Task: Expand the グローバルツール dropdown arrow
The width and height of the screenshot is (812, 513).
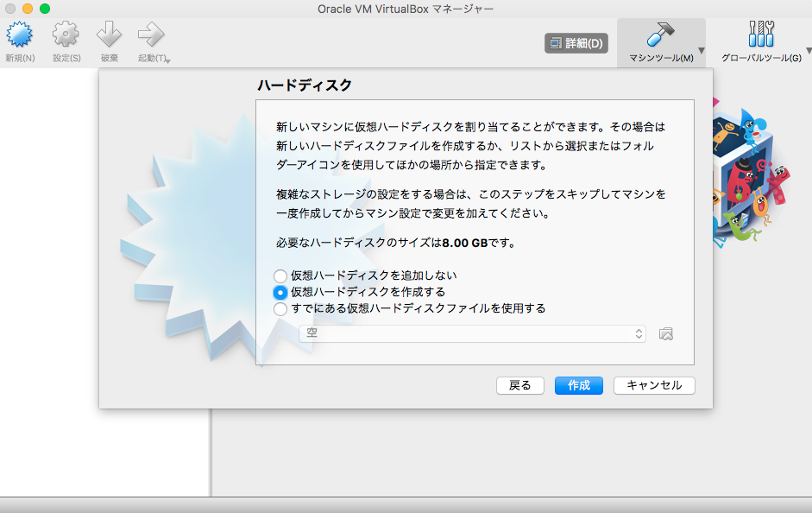Action: [807, 50]
